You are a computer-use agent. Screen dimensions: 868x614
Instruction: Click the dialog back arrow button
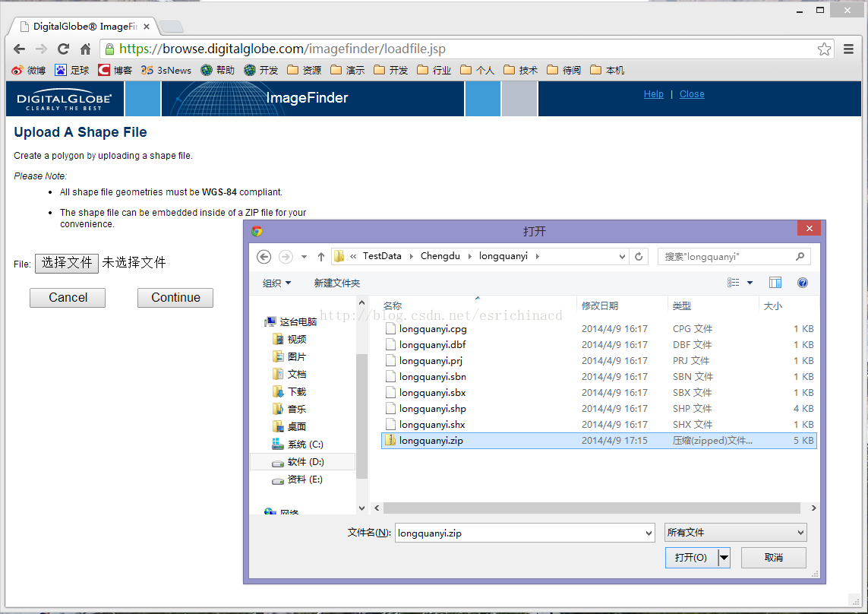pyautogui.click(x=264, y=257)
